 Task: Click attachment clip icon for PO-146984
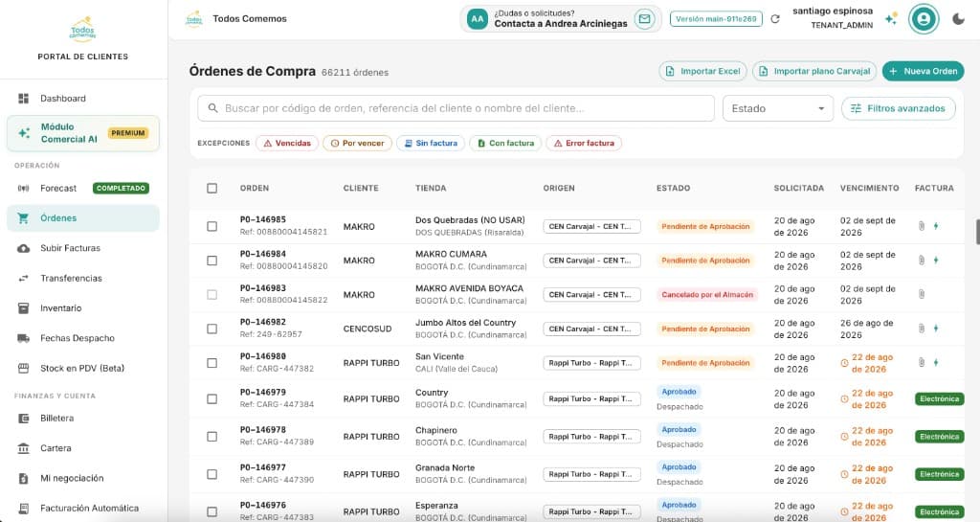coord(922,261)
